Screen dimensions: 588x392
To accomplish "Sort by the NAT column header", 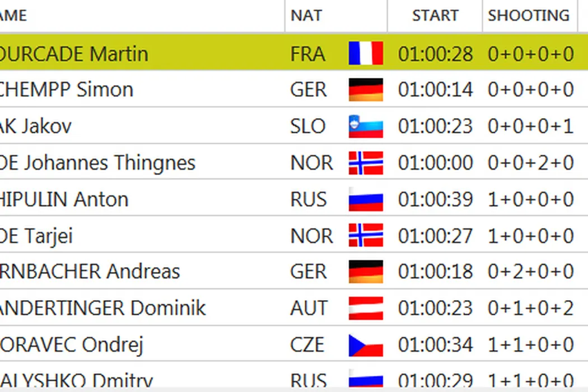I will click(306, 16).
